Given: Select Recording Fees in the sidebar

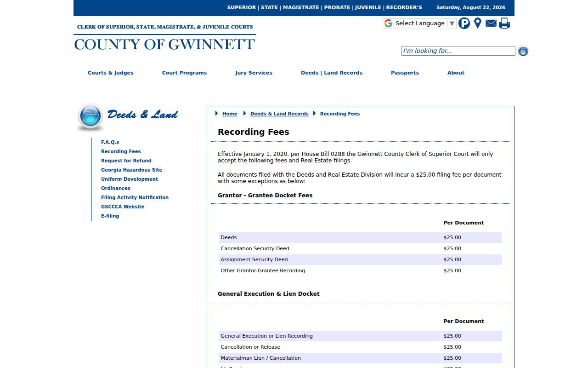Looking at the screenshot, I should [121, 151].
